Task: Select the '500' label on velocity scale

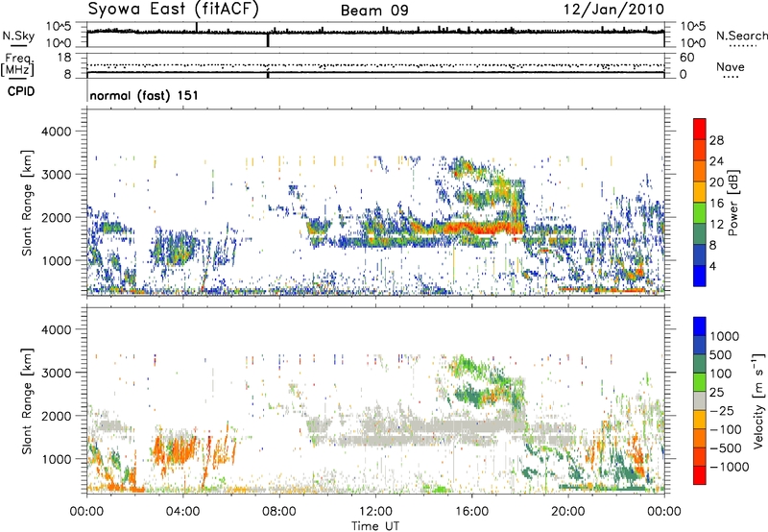Action: pos(721,355)
